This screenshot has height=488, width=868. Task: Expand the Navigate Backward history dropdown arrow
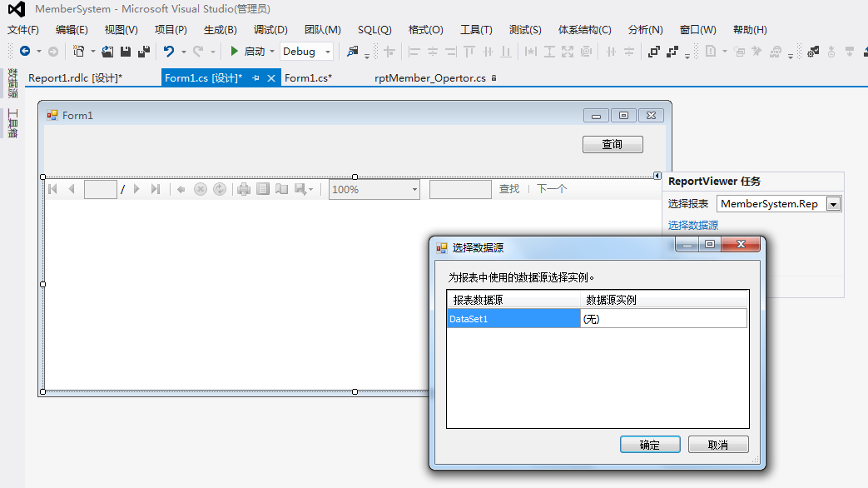pyautogui.click(x=39, y=52)
